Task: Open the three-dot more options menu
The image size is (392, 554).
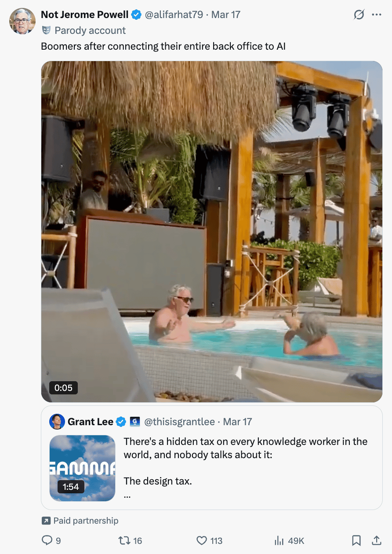Action: [x=377, y=15]
